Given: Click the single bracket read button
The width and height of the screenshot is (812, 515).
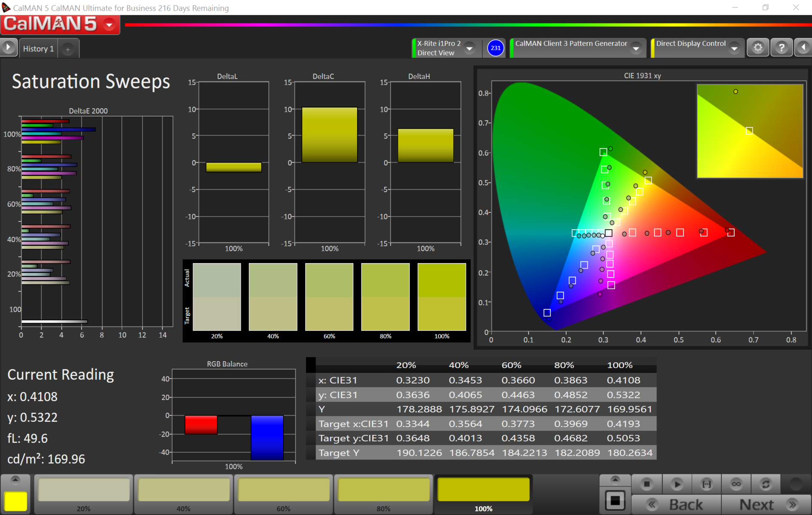Looking at the screenshot, I should [706, 484].
